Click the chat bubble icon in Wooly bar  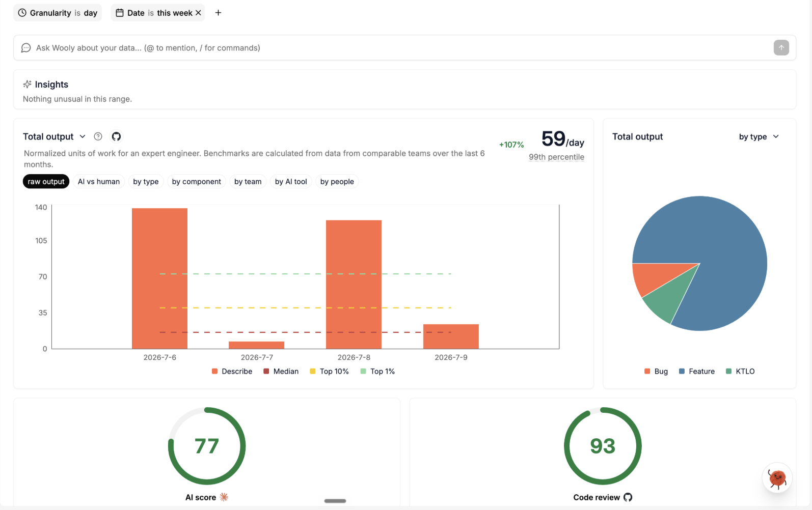tap(26, 48)
